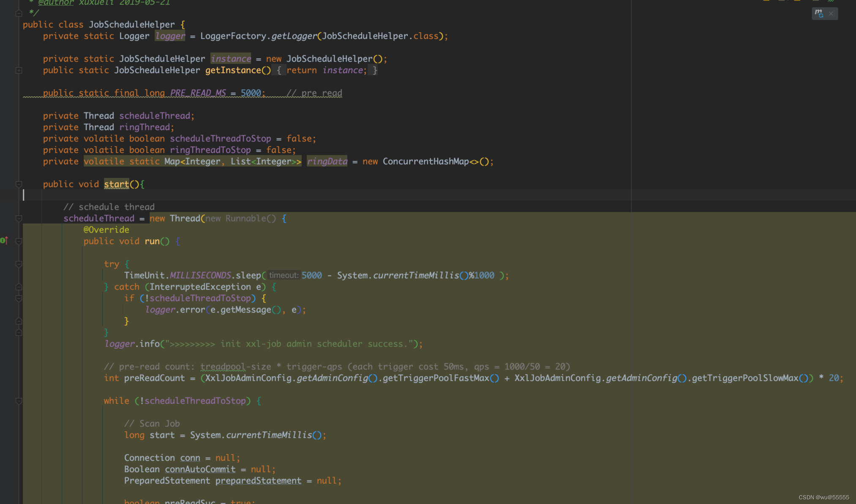Click the PRE_READ_MS constant name
The width and height of the screenshot is (856, 504).
[x=198, y=93]
